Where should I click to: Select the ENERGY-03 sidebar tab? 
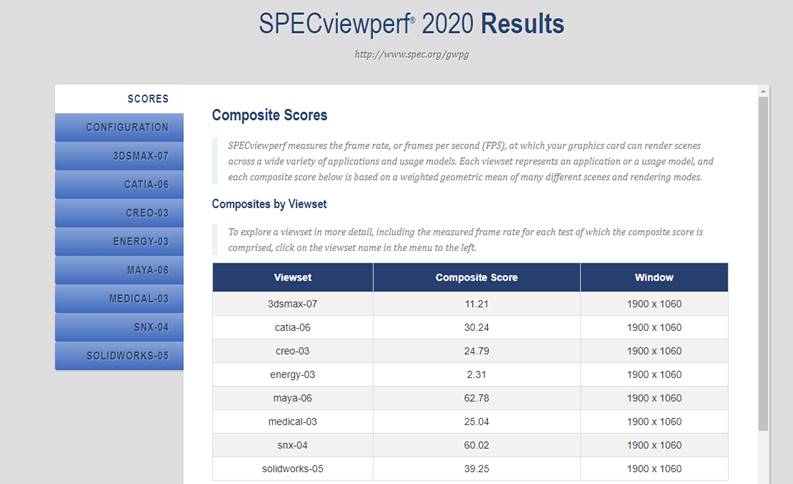point(119,241)
